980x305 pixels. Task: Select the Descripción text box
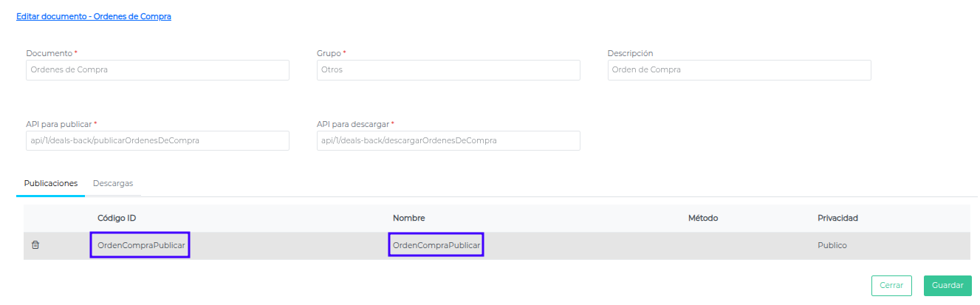739,70
